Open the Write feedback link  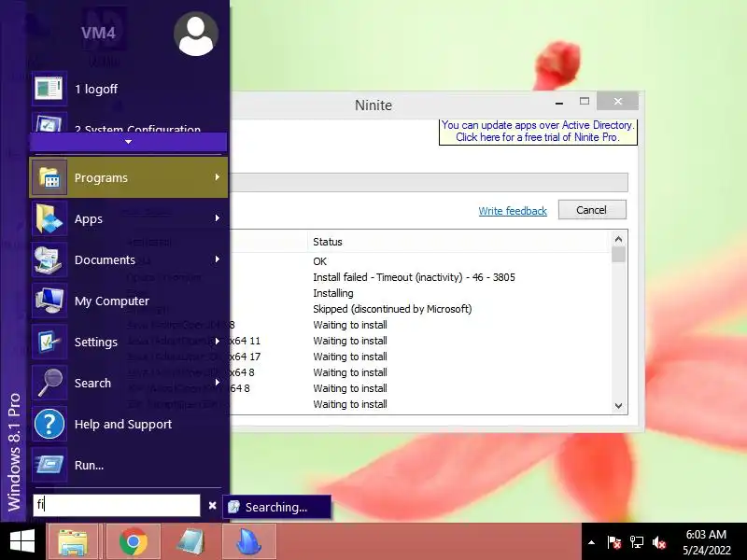513,211
